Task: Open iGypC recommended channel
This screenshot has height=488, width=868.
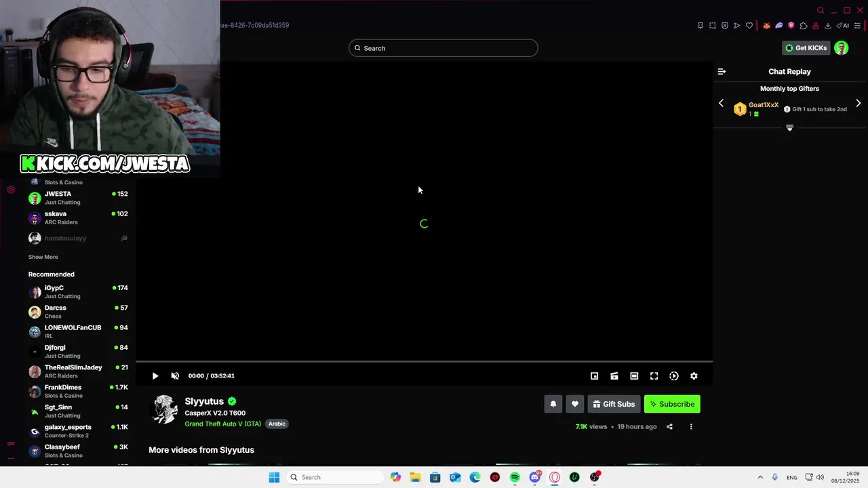Action: [78, 292]
